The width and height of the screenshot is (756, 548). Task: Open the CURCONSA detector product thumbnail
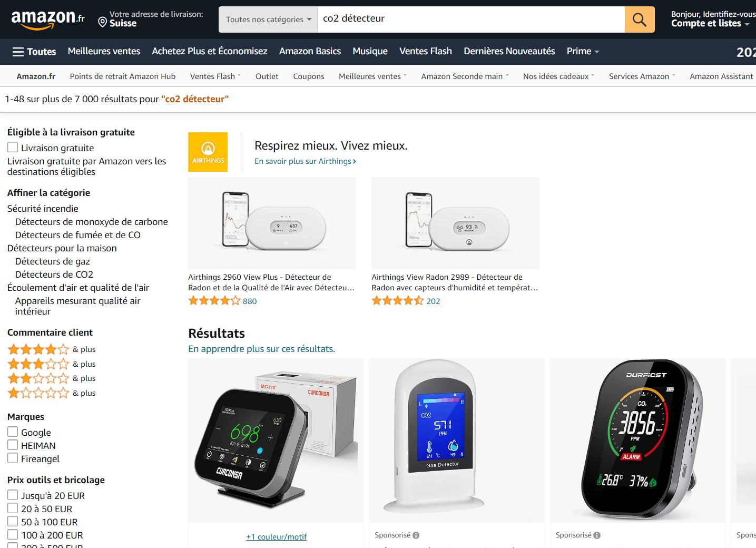click(276, 441)
